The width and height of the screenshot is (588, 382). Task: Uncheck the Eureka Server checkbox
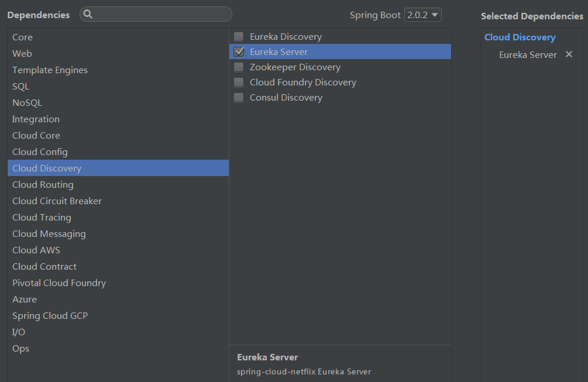coord(239,51)
